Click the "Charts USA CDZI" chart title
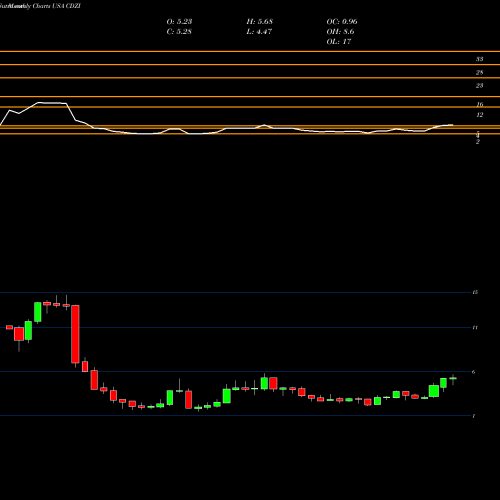The image size is (500, 500). tap(57, 6)
